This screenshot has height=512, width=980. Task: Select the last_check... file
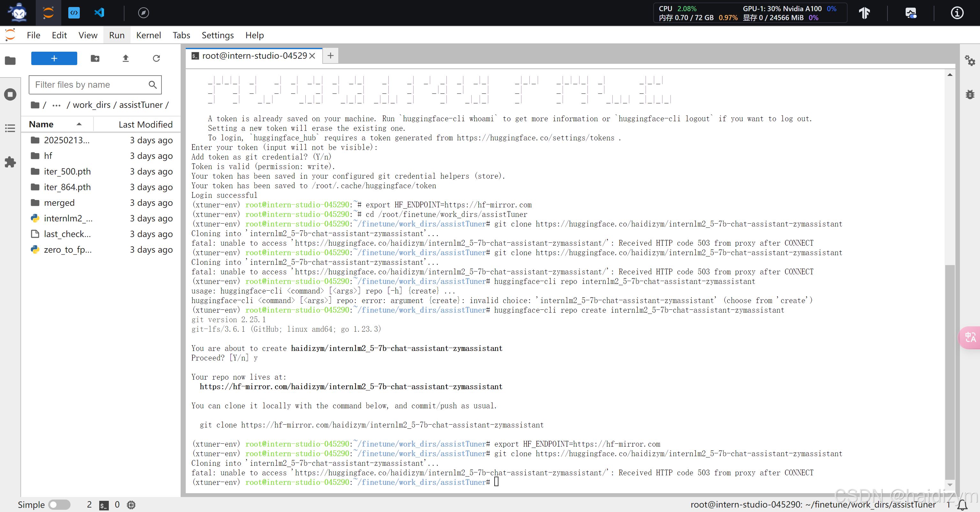(101, 234)
